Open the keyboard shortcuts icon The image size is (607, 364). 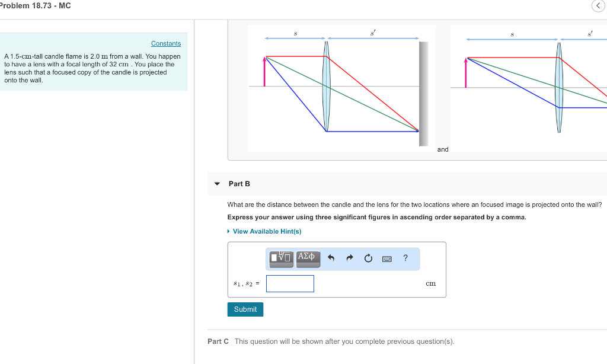(x=386, y=258)
